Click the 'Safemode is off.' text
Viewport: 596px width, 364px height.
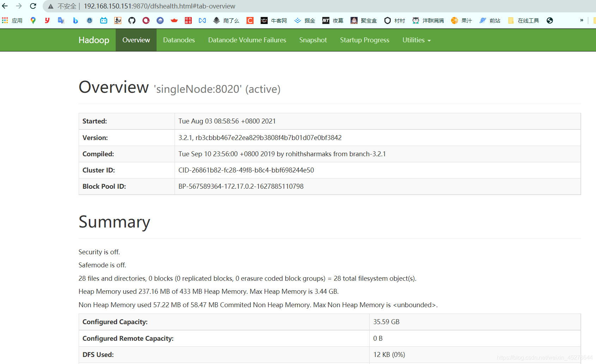pyautogui.click(x=102, y=265)
